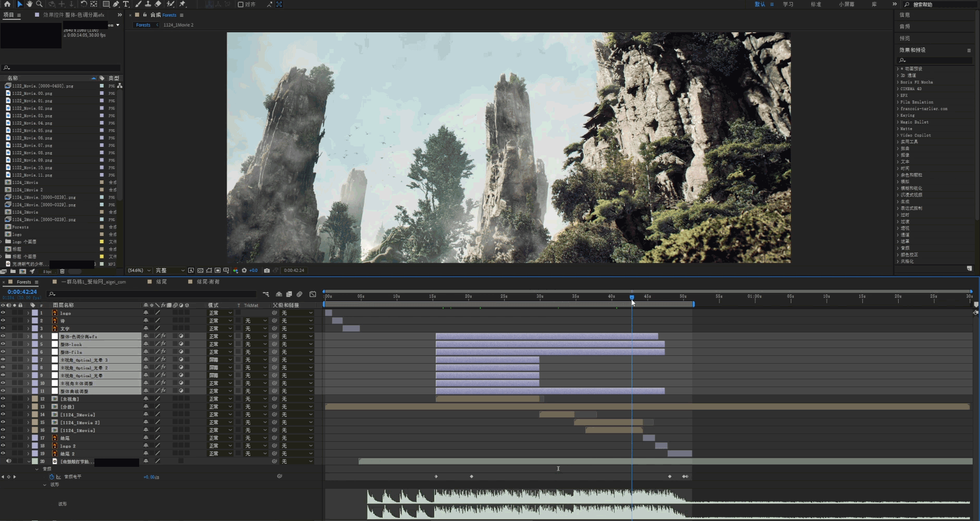
Task: Open the 效果控件 effect controls tab
Action: coord(73,15)
